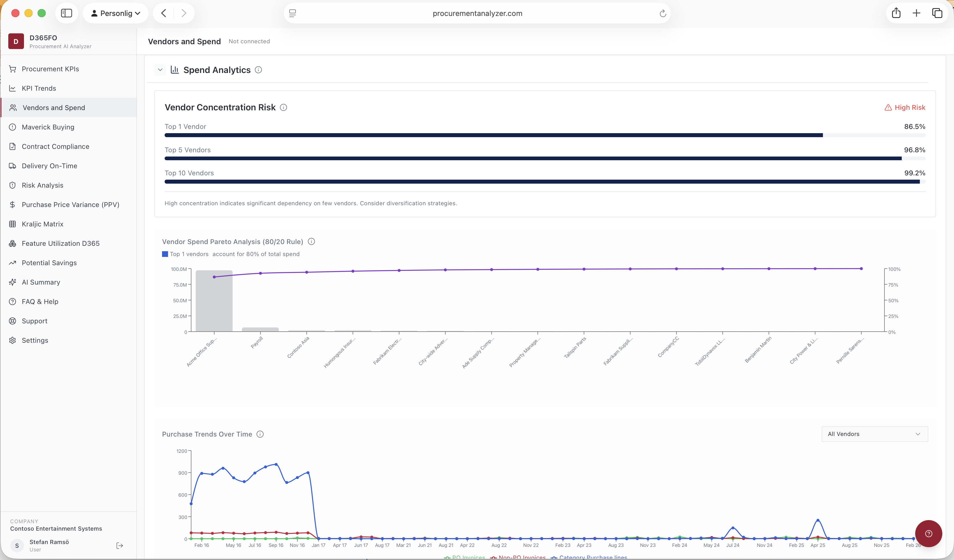The image size is (954, 560).
Task: Click the AI Summary link
Action: [41, 282]
